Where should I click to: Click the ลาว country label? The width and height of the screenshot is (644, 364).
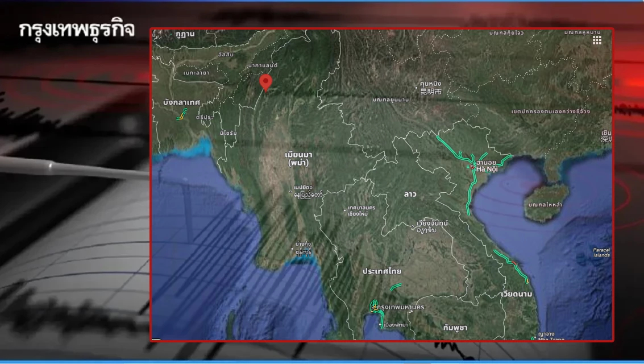(410, 195)
